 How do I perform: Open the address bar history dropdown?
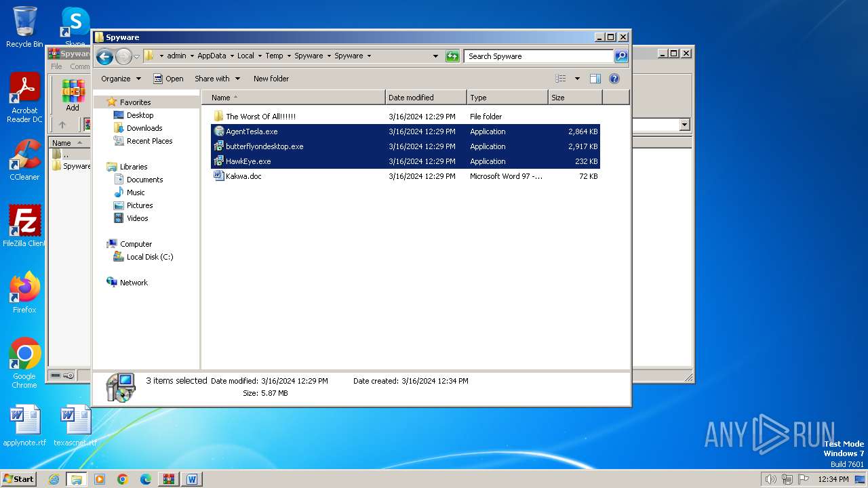(435, 56)
